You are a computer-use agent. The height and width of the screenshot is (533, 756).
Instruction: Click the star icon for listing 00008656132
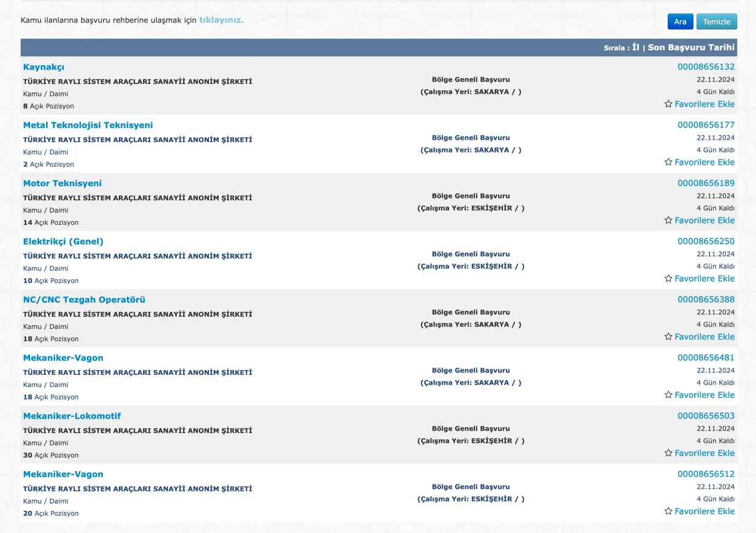668,104
